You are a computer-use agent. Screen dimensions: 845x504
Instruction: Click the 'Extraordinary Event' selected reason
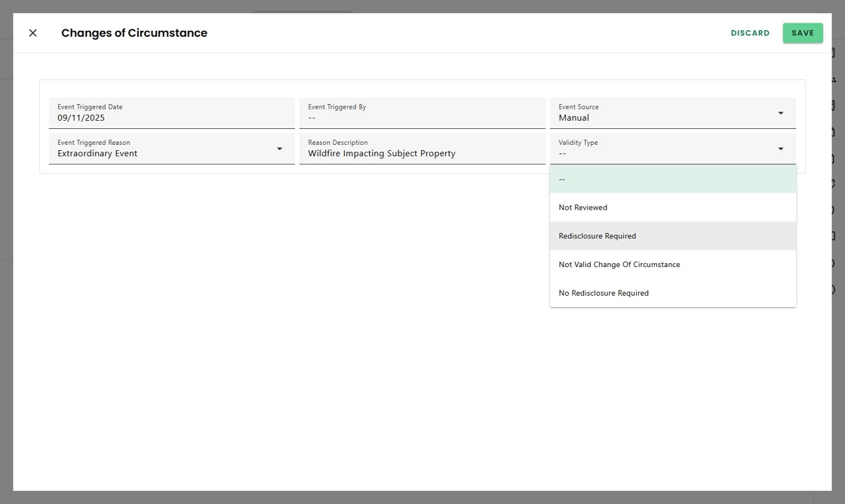97,154
